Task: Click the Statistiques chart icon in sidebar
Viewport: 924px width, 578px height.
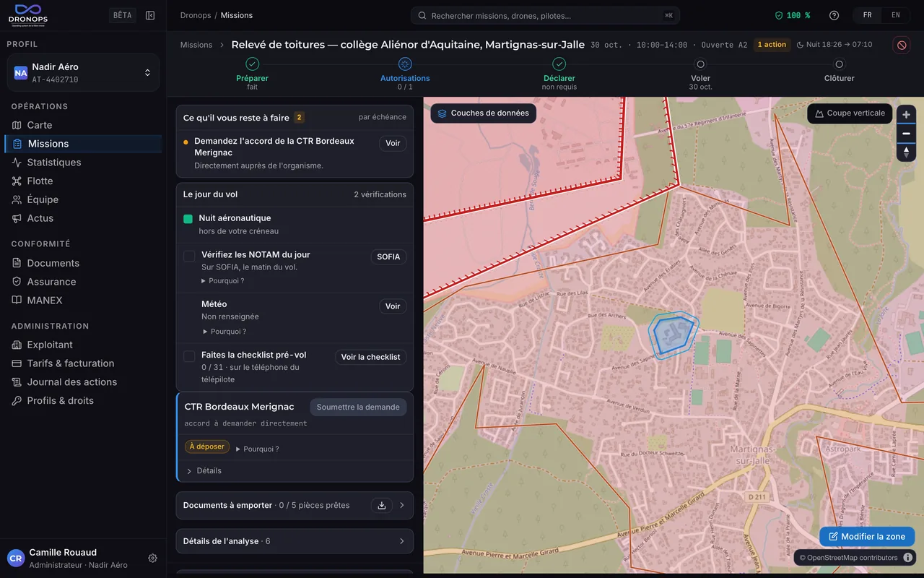Action: click(x=17, y=163)
